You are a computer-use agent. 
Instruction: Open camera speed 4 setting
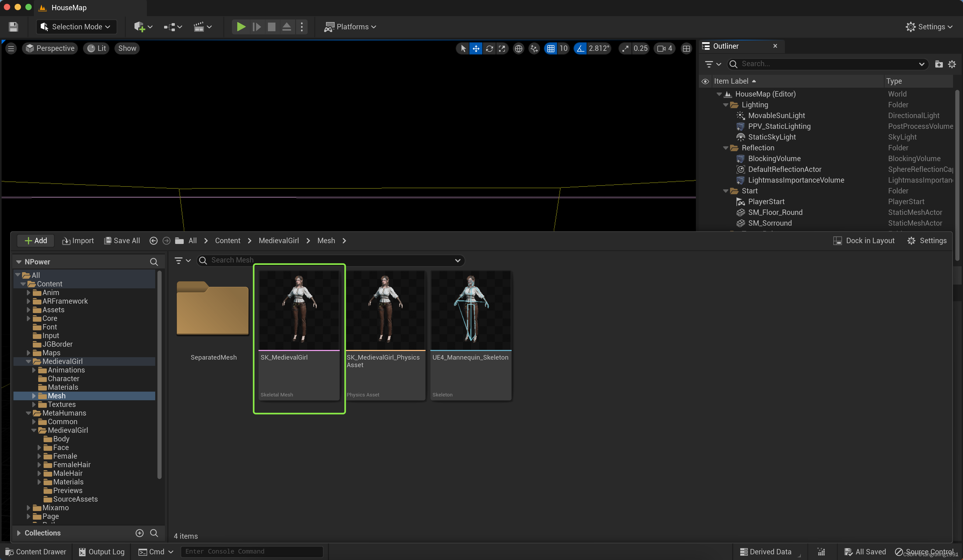pos(664,48)
